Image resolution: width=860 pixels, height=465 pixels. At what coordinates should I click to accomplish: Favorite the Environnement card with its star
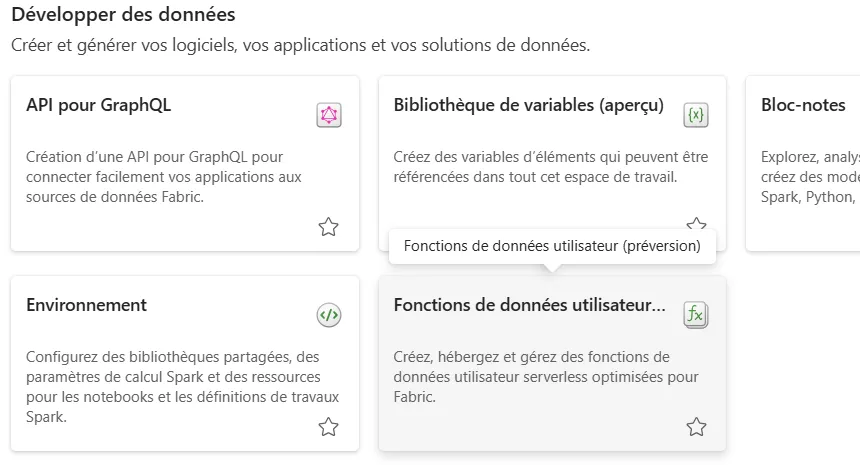tap(329, 427)
